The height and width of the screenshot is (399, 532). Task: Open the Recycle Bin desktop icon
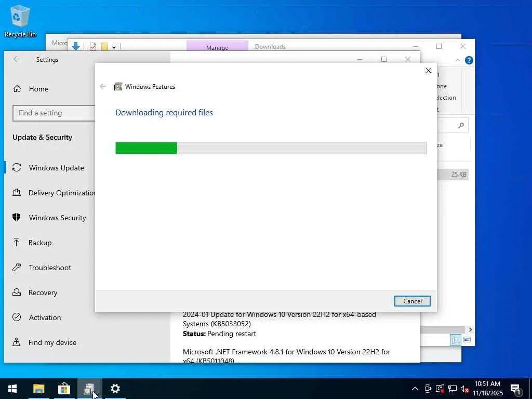coord(20,21)
